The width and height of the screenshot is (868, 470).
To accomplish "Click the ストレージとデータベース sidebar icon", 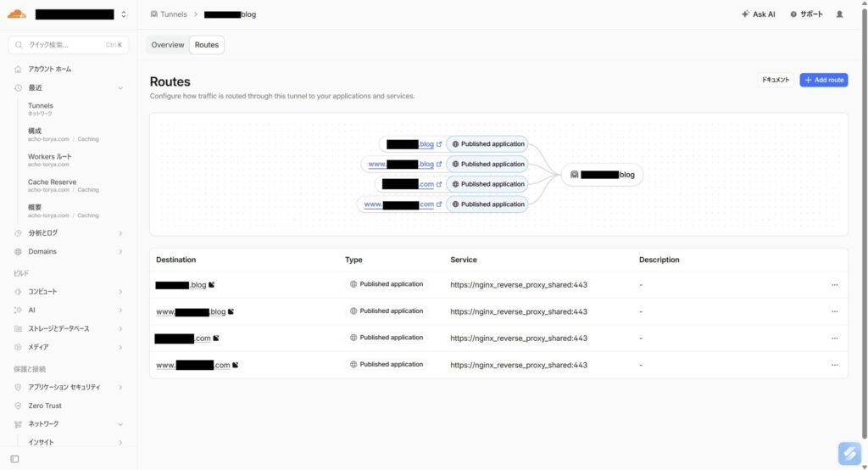I will pyautogui.click(x=18, y=328).
